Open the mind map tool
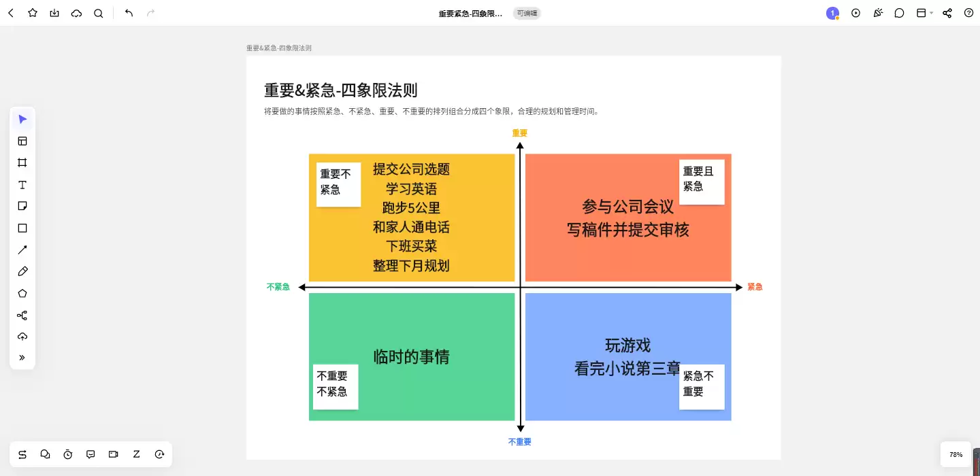The image size is (980, 476). [22, 316]
